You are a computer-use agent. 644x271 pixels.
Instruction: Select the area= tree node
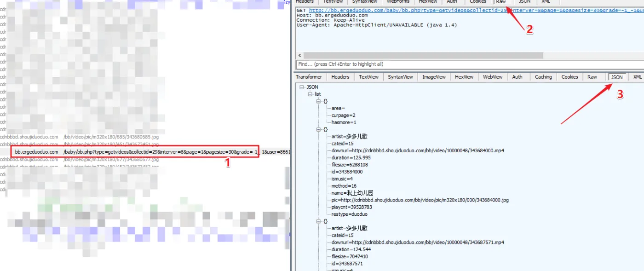tap(338, 109)
